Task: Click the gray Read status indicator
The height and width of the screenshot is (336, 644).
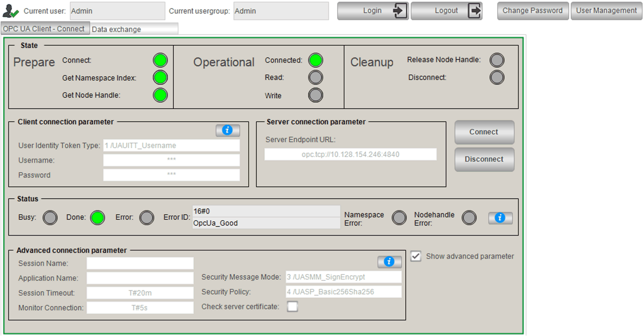Action: click(315, 77)
